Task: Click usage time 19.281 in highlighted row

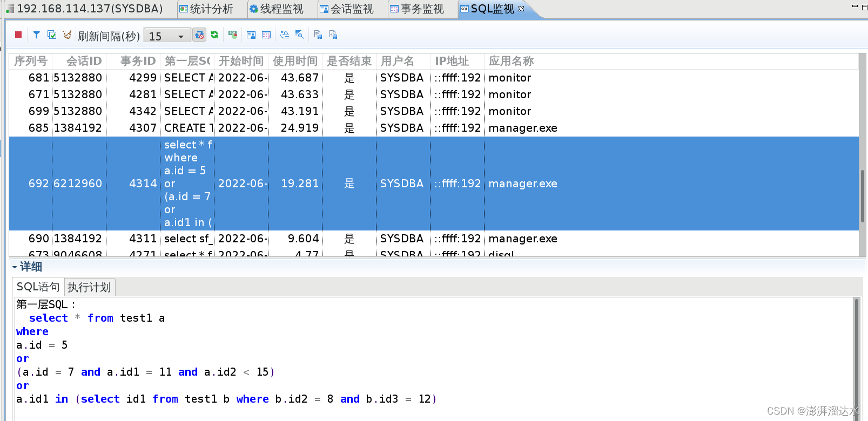Action: click(x=300, y=184)
